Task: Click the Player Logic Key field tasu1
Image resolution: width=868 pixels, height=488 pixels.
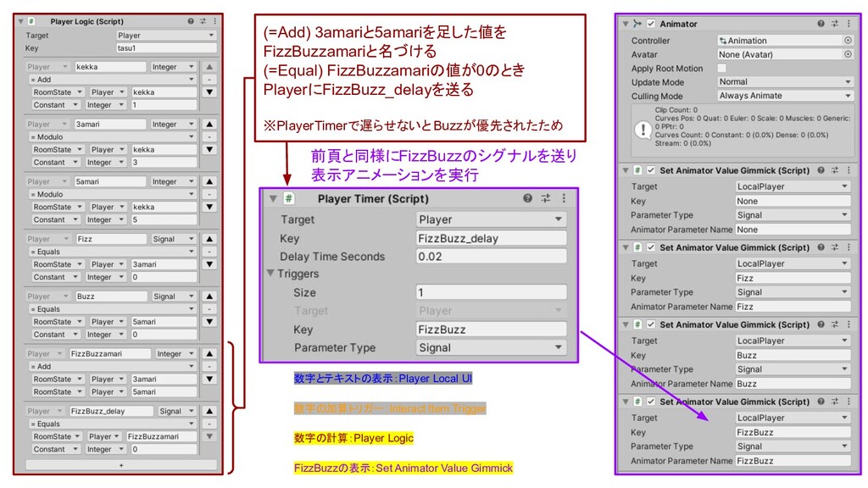Action: [x=165, y=48]
